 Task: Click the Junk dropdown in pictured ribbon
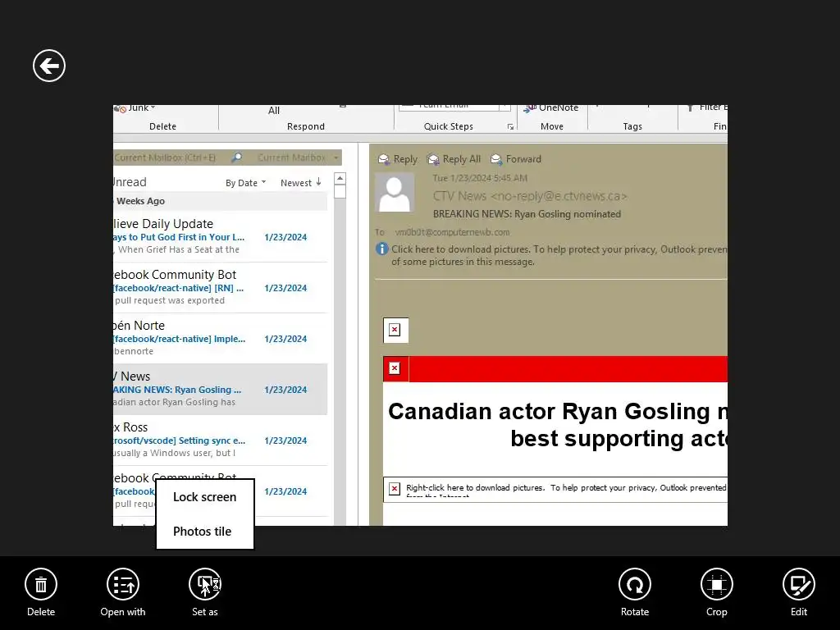coord(135,108)
